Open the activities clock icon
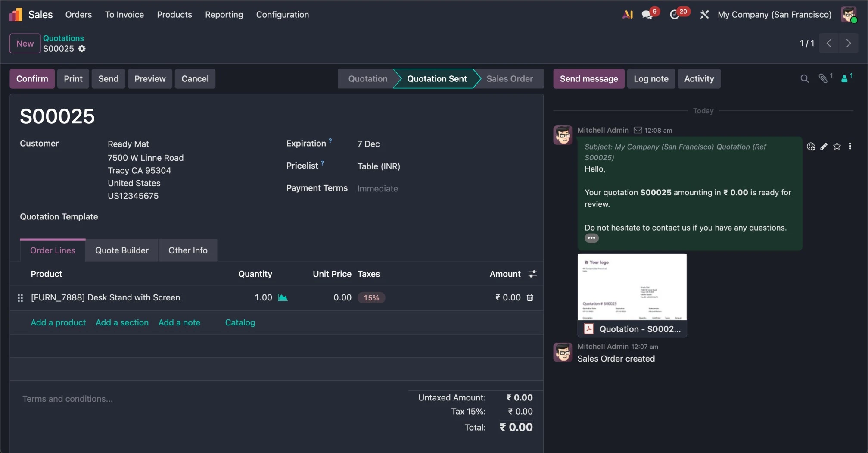 (675, 15)
